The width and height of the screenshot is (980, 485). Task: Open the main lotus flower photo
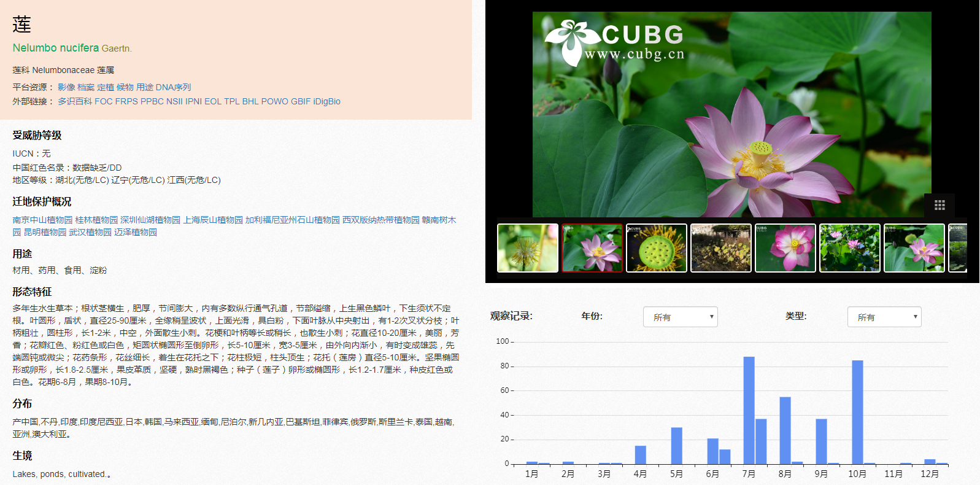(x=731, y=114)
